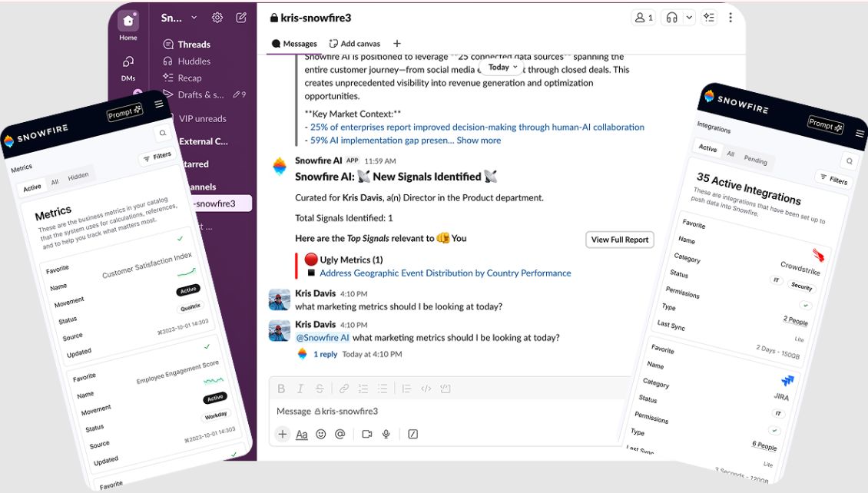This screenshot has width=868, height=493.
Task: Insert a blockquote in composer
Action: [x=406, y=389]
